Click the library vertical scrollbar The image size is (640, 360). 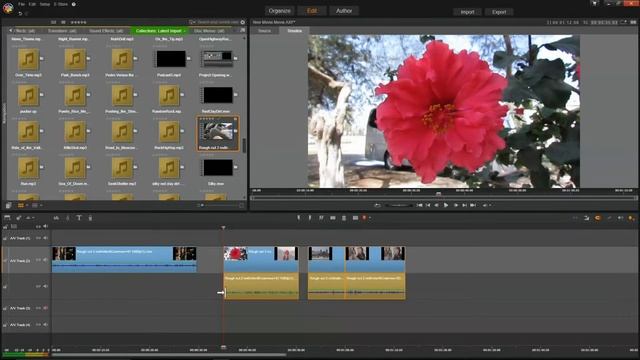(x=244, y=145)
